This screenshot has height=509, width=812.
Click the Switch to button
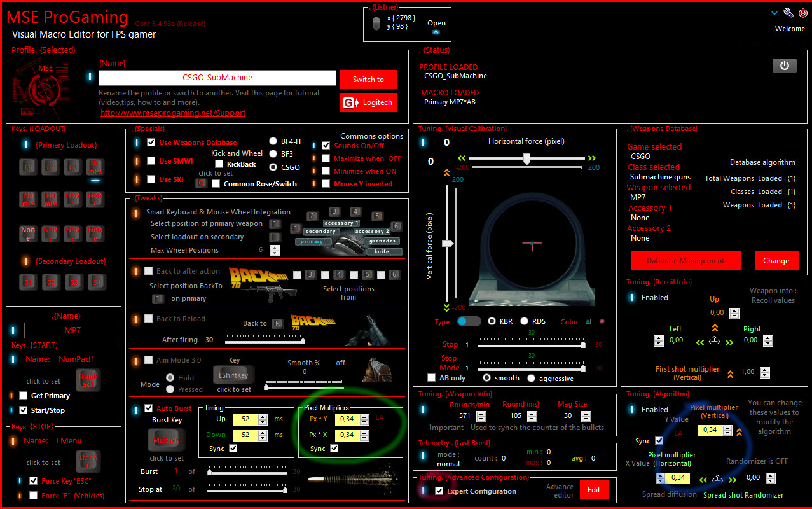(368, 80)
